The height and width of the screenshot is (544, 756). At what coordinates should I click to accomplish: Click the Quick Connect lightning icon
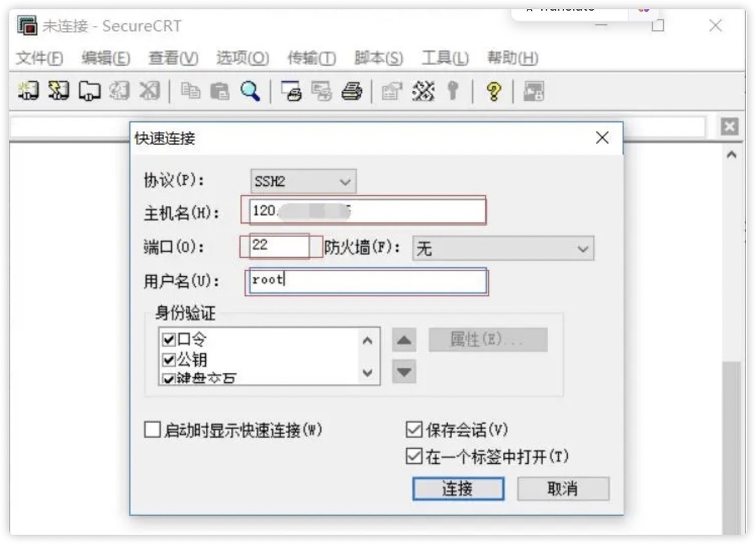click(x=59, y=91)
